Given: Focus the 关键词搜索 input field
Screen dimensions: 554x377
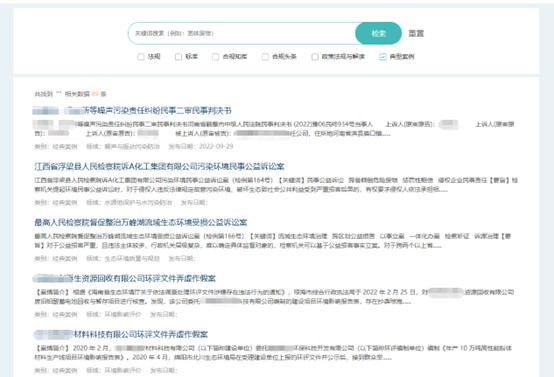Looking at the screenshot, I should click(x=242, y=34).
